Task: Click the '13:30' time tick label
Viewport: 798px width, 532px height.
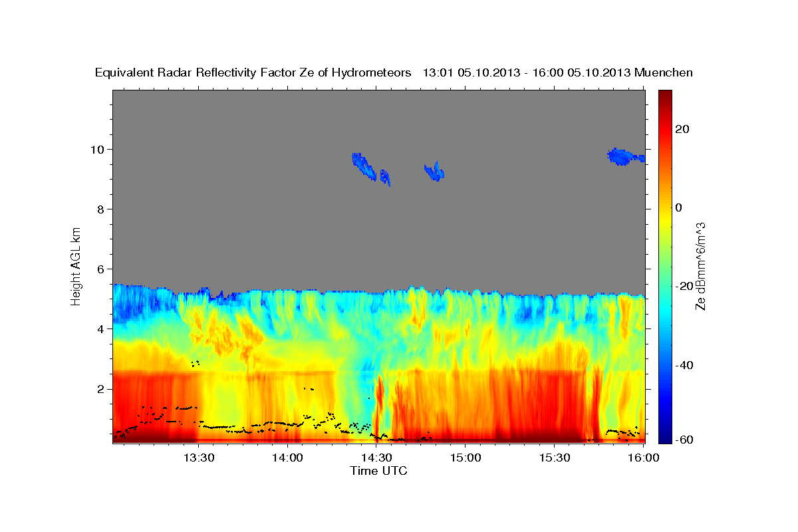Action: 198,458
